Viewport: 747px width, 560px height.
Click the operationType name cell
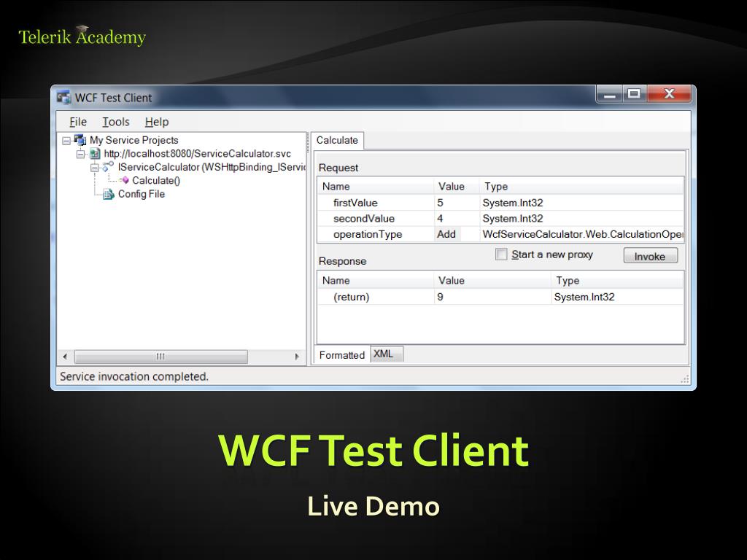pos(368,234)
